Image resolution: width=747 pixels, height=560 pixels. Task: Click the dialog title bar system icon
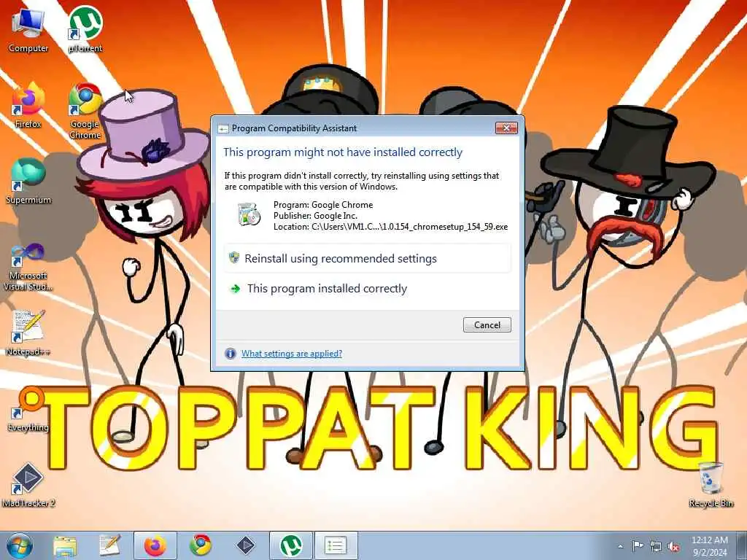[x=222, y=128]
